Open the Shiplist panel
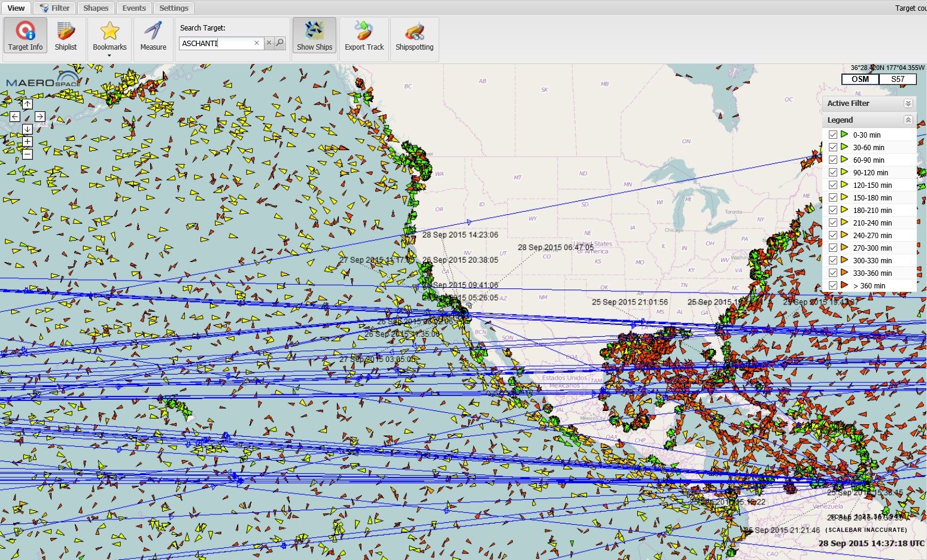927x560 pixels. tap(66, 36)
